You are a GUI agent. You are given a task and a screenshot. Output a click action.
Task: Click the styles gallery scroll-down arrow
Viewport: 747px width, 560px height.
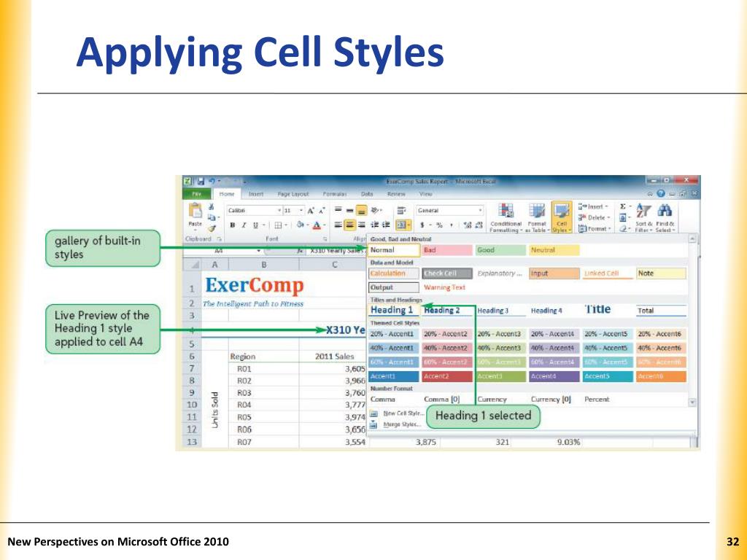point(693,402)
